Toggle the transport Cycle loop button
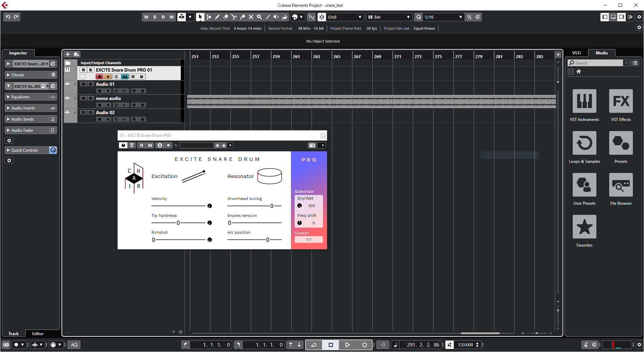Viewport: 644px width, 352px height. [314, 345]
